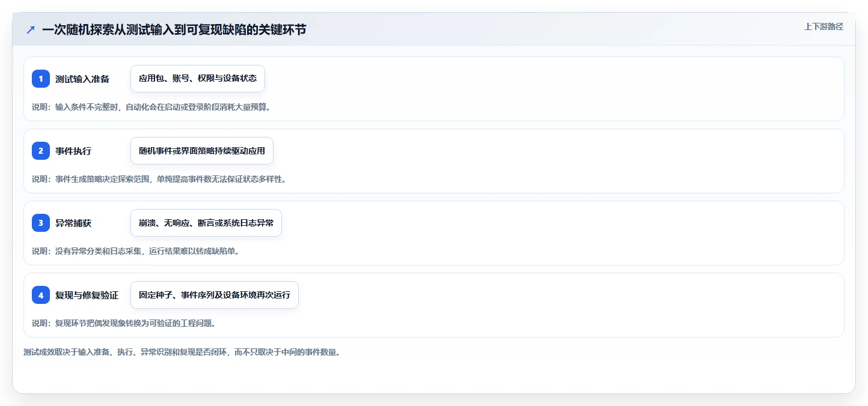Click the 异常捕获 step label
This screenshot has height=406, width=868.
point(73,223)
